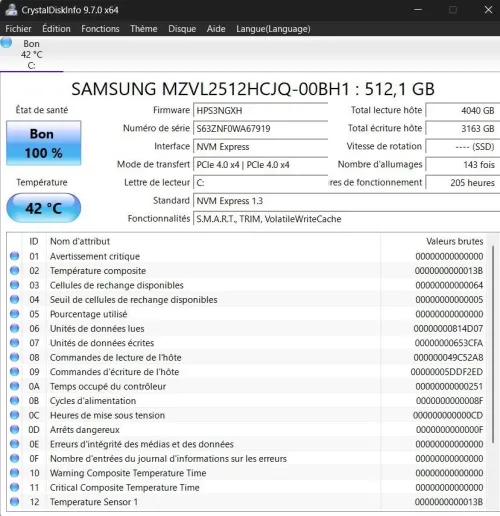
Task: Select raw value 00000005DDF2ED
Action: 447,372
